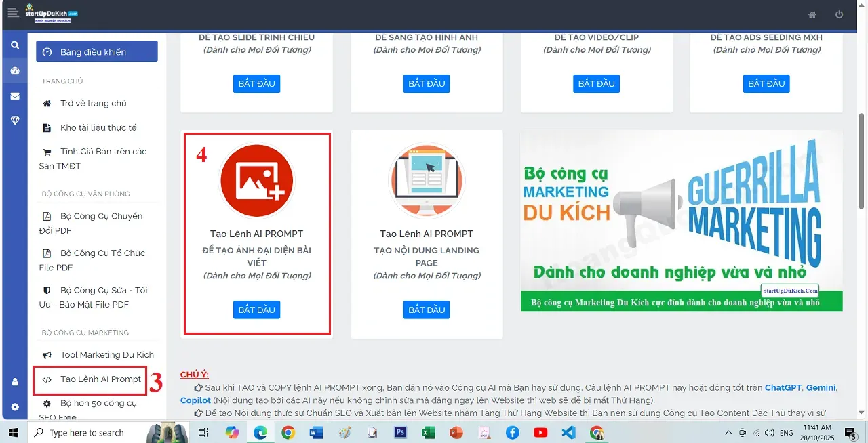Click the home icon in the top bar
This screenshot has height=443, width=868.
pos(812,14)
